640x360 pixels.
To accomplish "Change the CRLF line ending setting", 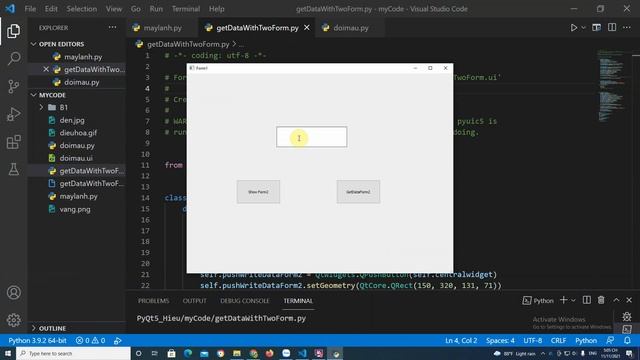I will click(558, 340).
